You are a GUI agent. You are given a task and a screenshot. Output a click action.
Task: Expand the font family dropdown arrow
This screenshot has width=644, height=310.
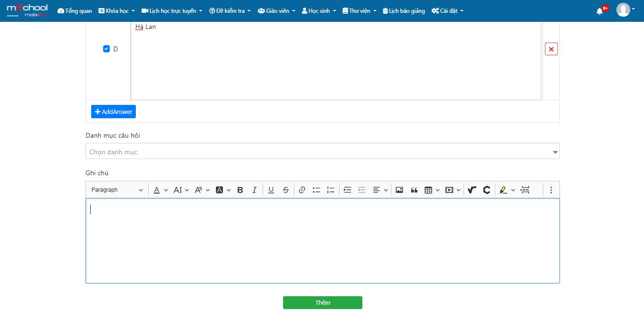pyautogui.click(x=208, y=190)
